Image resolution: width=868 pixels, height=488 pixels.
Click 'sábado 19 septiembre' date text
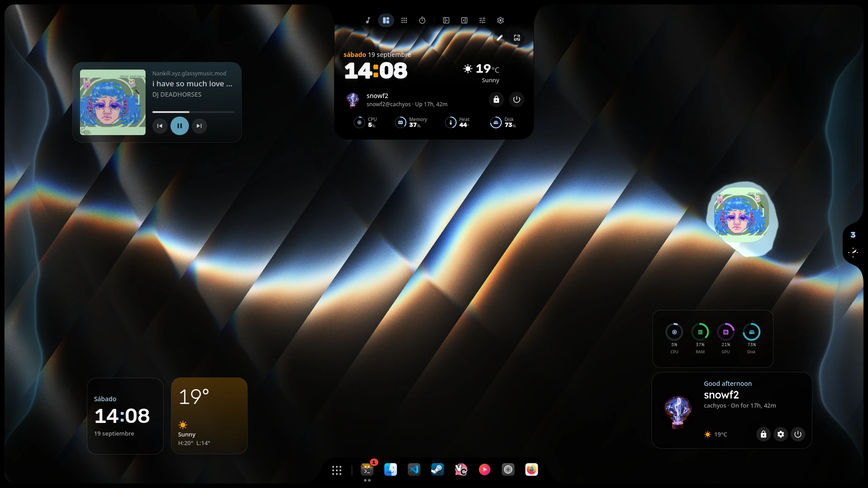tap(377, 55)
